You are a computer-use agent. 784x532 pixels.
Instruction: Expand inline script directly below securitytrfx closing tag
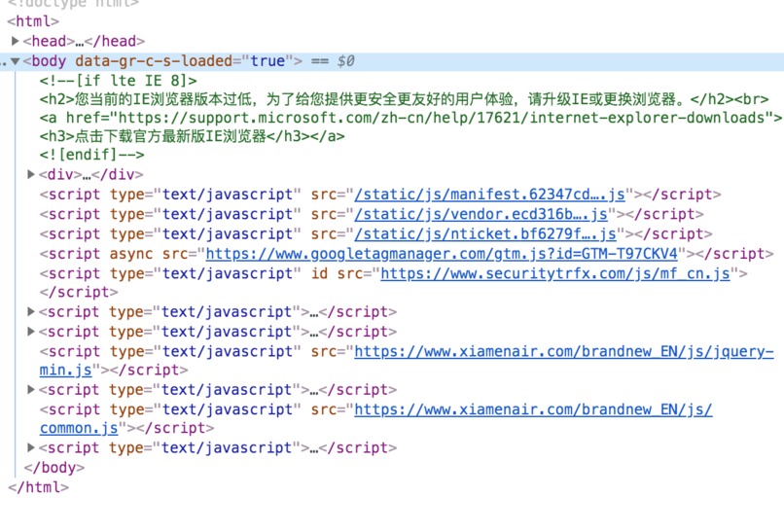30,312
